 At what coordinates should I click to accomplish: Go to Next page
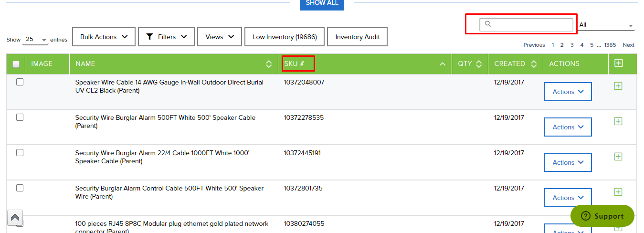click(x=629, y=45)
